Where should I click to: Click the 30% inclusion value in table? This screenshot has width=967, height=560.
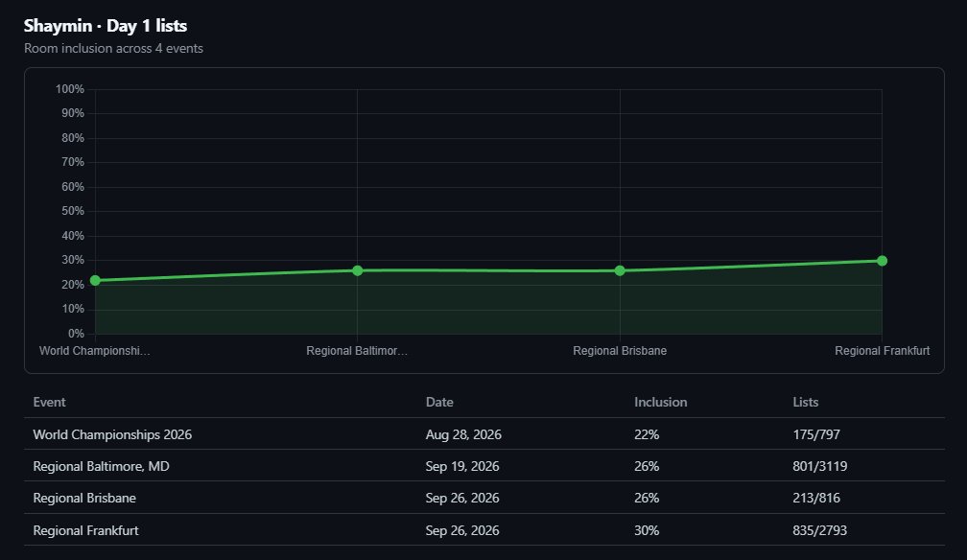click(647, 530)
